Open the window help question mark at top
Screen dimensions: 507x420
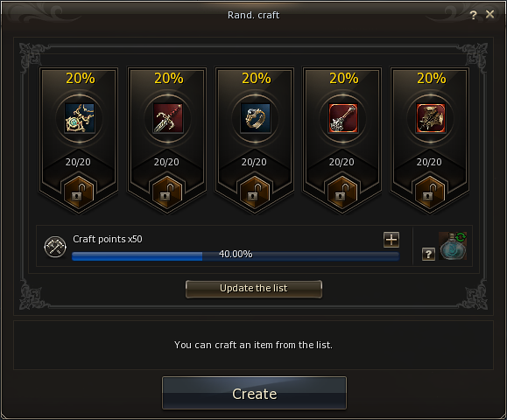(x=473, y=15)
